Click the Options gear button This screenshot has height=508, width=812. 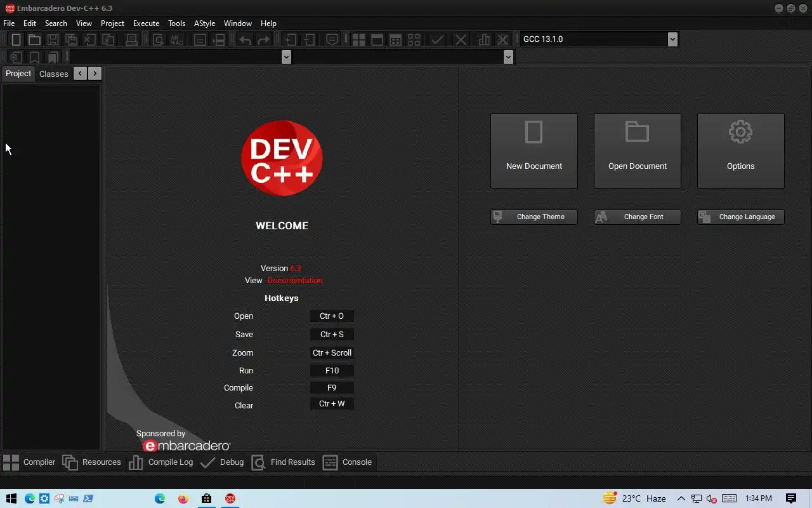741,150
